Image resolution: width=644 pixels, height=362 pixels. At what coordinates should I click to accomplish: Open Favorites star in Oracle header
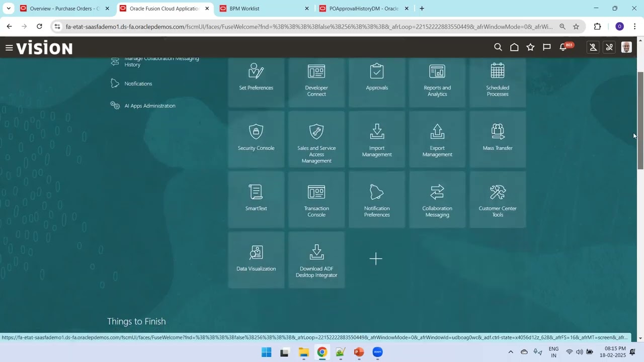click(x=530, y=47)
